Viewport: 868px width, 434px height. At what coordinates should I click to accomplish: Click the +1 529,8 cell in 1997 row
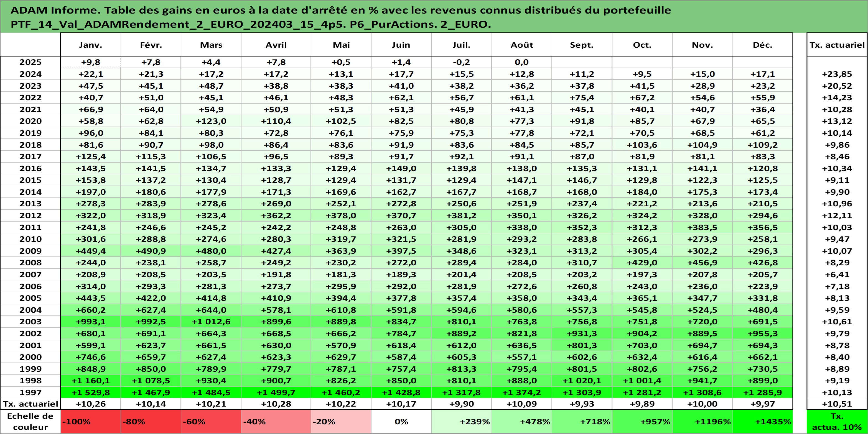(x=91, y=392)
